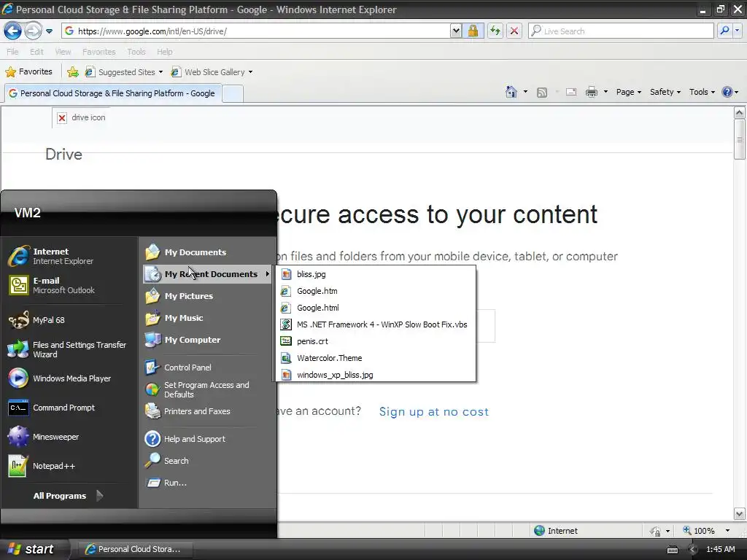Click the Home icon in command bar
The width and height of the screenshot is (747, 560).
tap(511, 92)
